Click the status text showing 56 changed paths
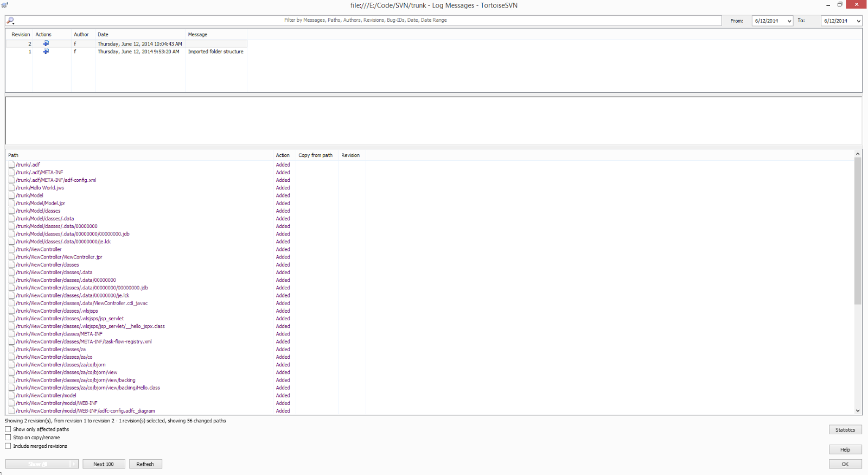The image size is (868, 475). [x=115, y=421]
